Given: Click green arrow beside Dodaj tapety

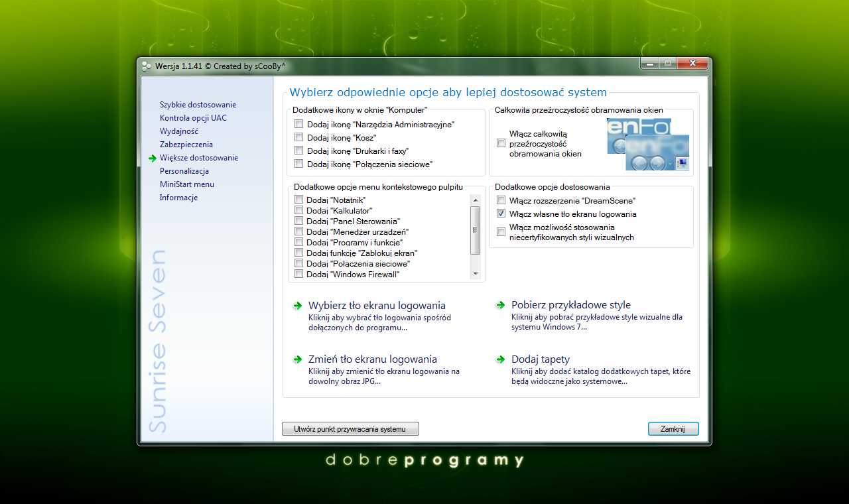Looking at the screenshot, I should (500, 359).
